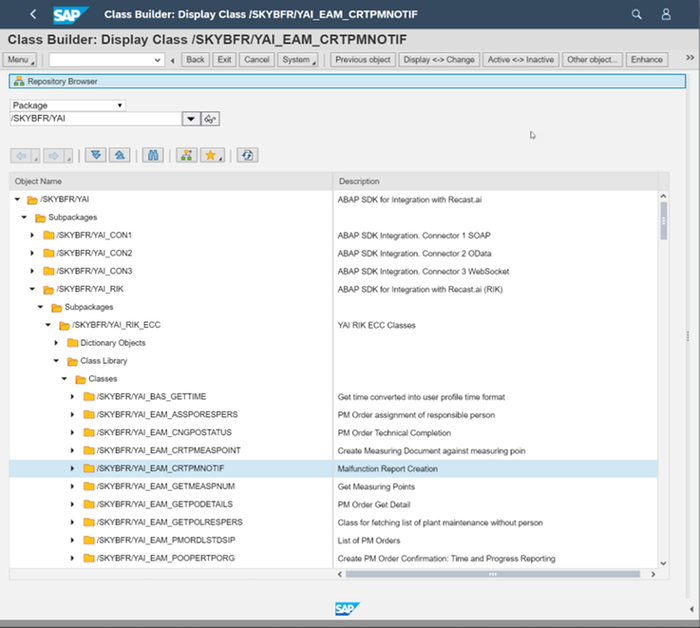Collapse the /SKYBFR/YAI root node
700x628 pixels.
click(17, 199)
